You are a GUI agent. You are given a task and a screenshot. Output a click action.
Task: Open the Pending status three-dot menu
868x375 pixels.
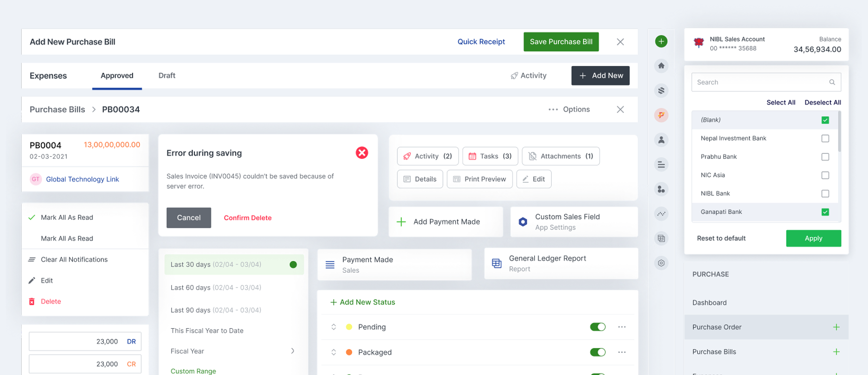coord(622,327)
